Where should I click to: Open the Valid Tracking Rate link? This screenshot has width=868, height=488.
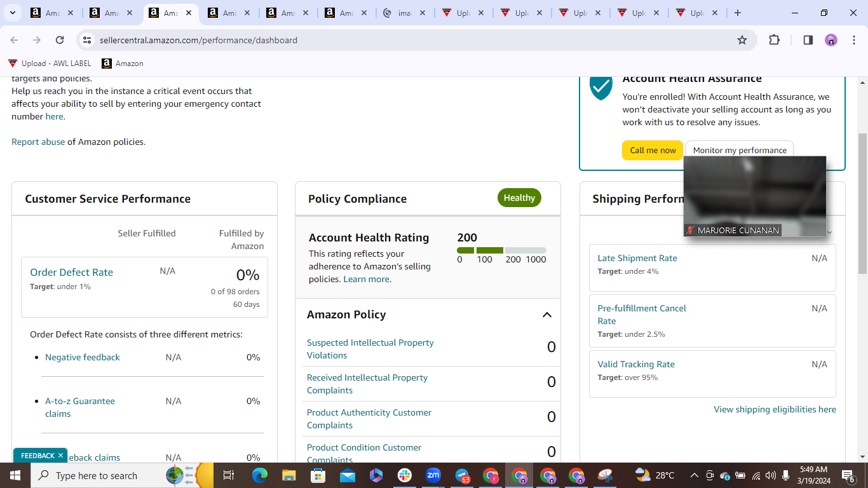click(636, 364)
